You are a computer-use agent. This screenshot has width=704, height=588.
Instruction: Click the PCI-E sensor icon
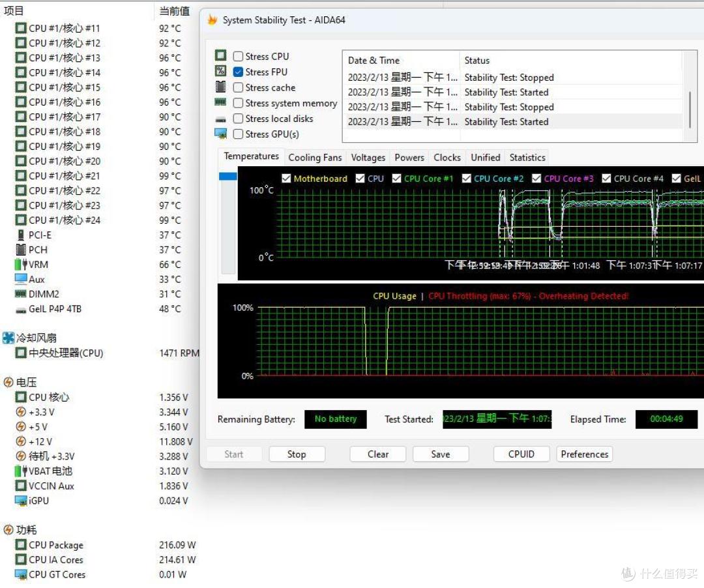click(21, 235)
